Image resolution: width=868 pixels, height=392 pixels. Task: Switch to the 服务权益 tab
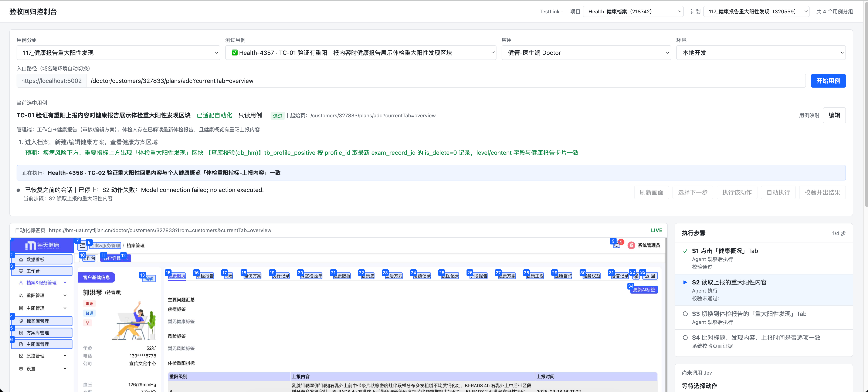tap(591, 276)
